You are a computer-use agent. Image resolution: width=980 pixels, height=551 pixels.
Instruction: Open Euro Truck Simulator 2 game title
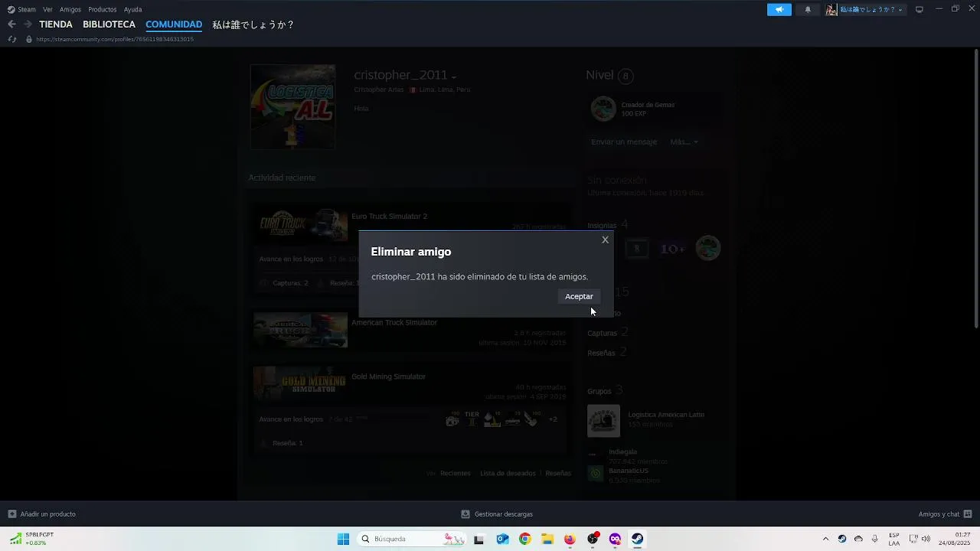click(389, 217)
